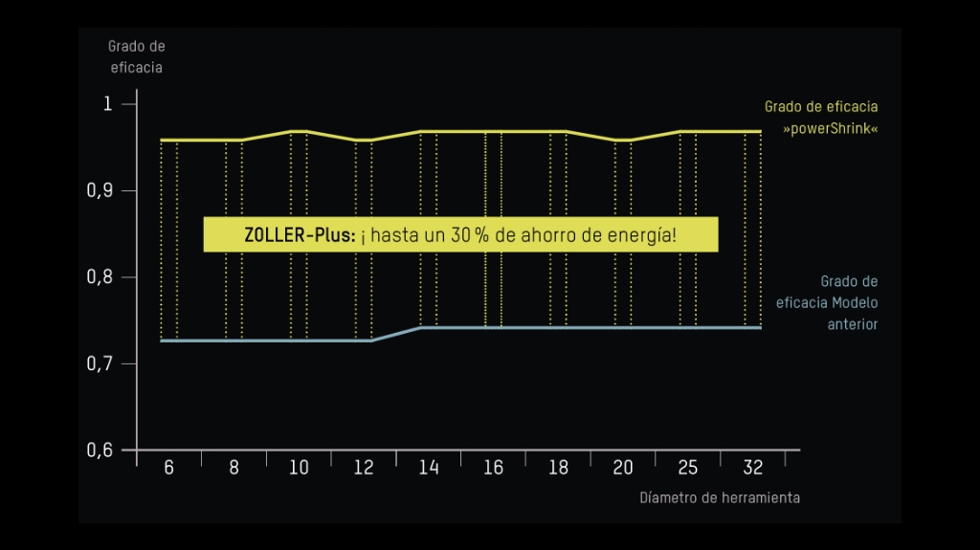Click 'Diámetro de herramienta' axis title
The height and width of the screenshot is (550, 980).
[720, 498]
